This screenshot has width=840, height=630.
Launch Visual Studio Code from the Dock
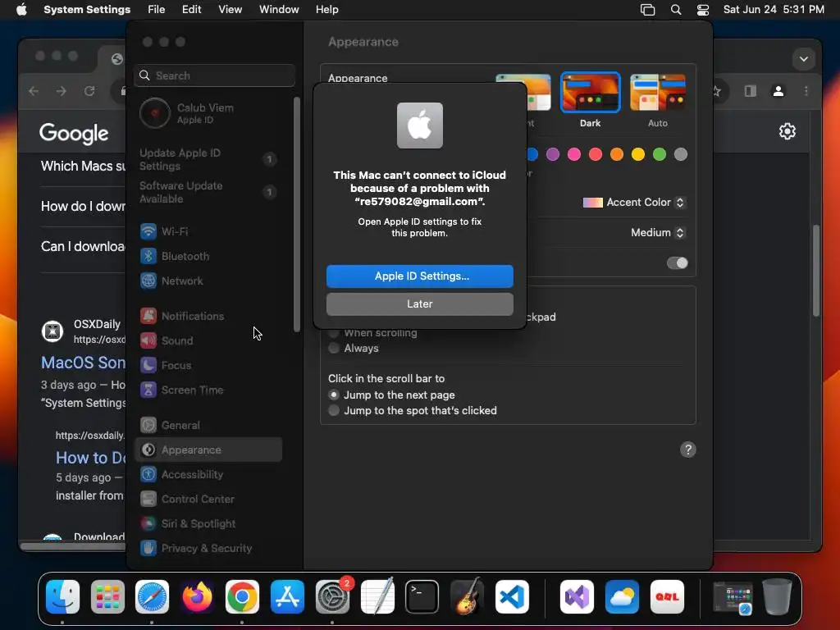512,596
